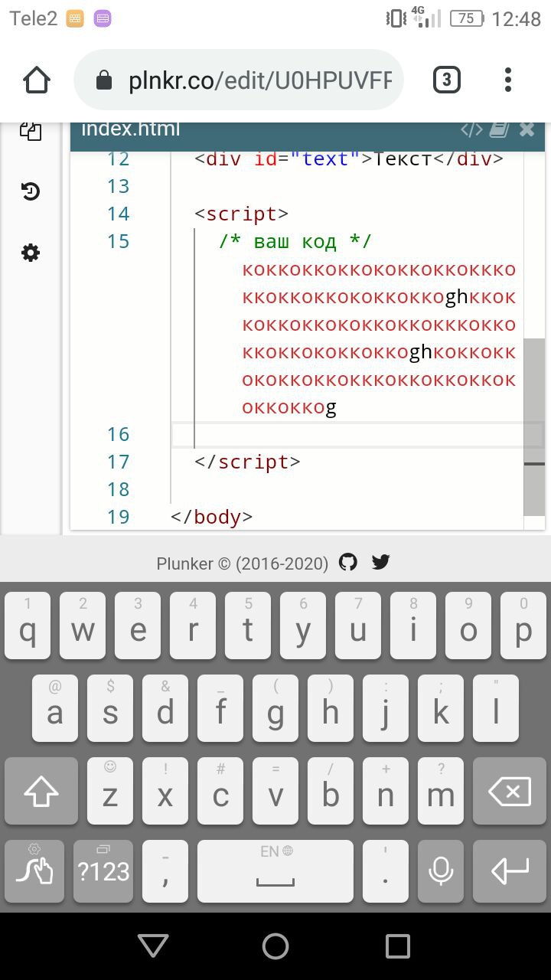Tap the f key on the keyboard
Screen dimensions: 551x980
tap(220, 708)
